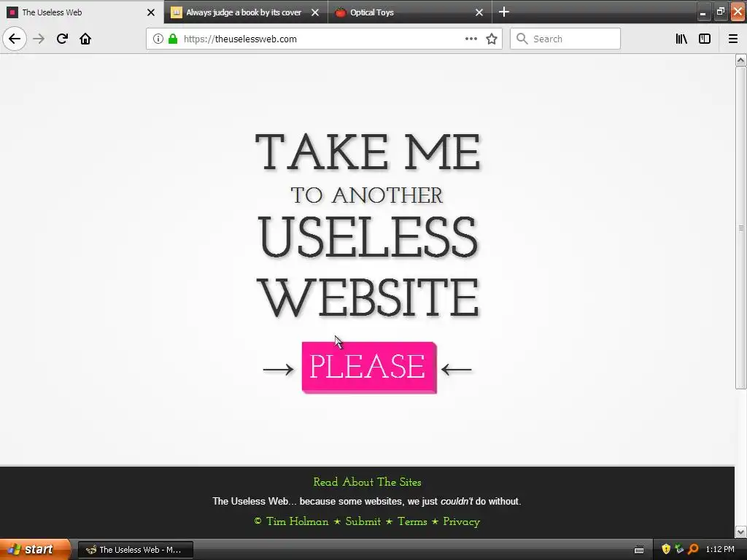The image size is (747, 560).
Task: Switch to Always judge a book tab
Action: [246, 12]
